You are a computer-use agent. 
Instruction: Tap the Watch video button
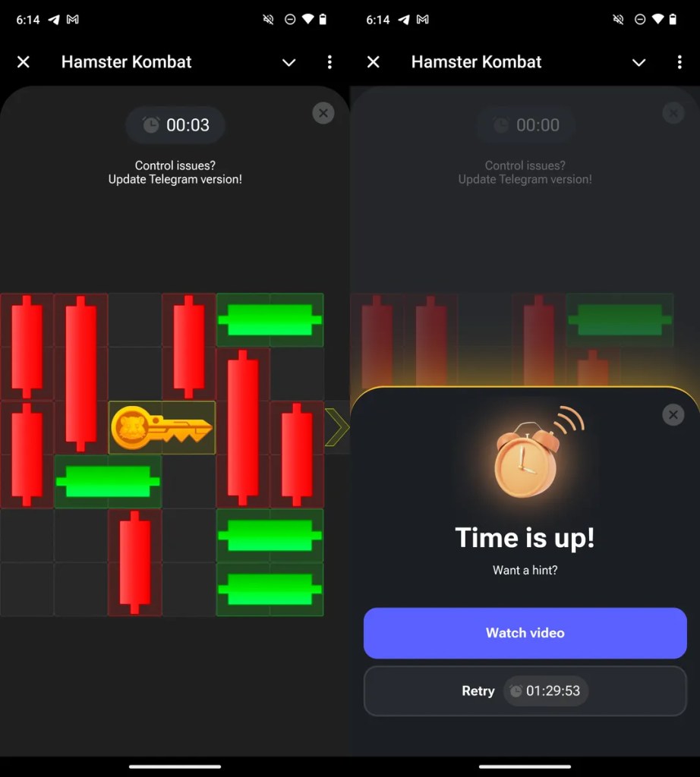tap(525, 633)
